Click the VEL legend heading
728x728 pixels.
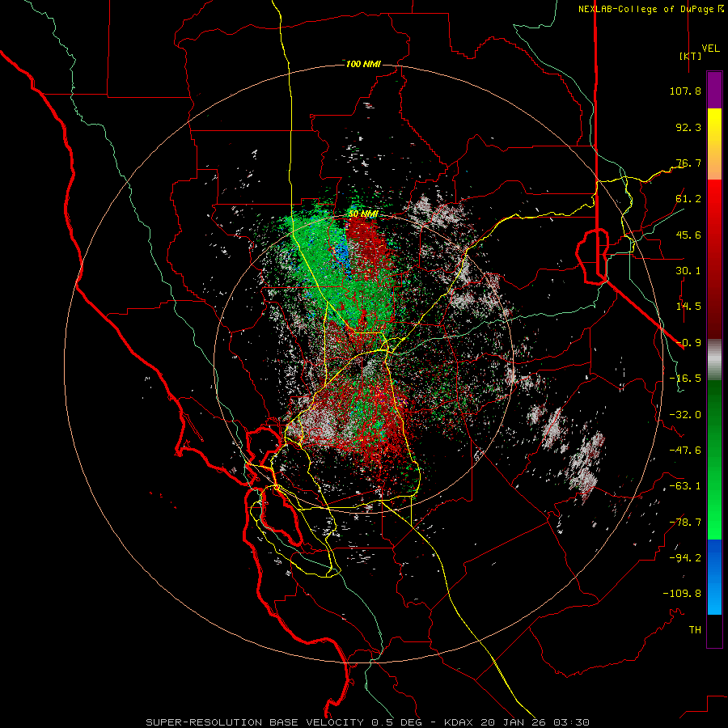(x=711, y=49)
